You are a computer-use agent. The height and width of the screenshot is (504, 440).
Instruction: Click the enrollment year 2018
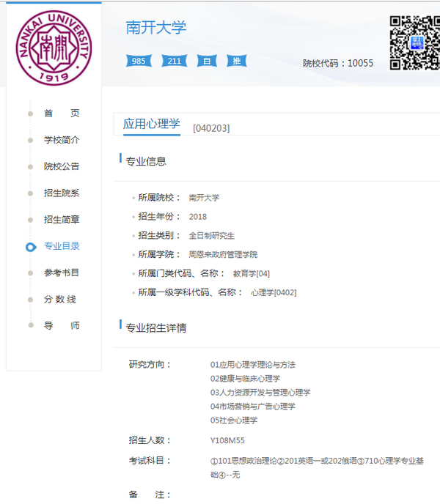(197, 217)
